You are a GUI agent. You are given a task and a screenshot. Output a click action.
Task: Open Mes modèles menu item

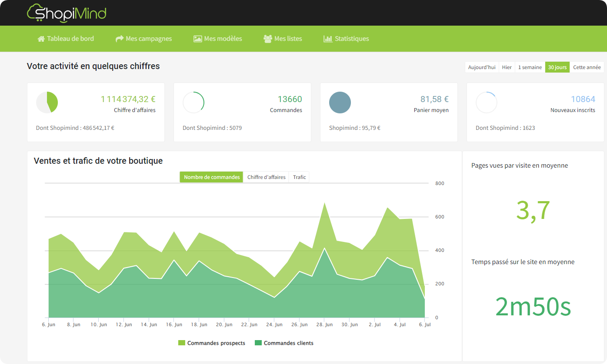tap(217, 39)
